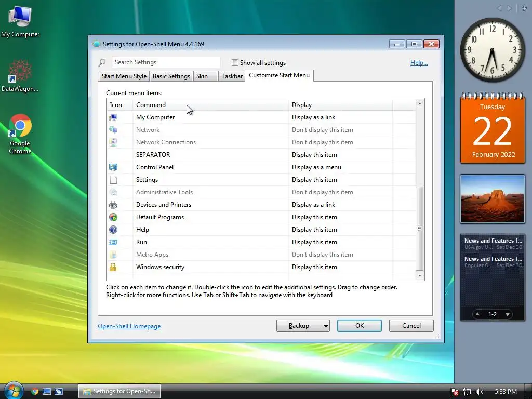Click the magnifier icon beside Search Settings
The image size is (532, 399).
coord(102,63)
